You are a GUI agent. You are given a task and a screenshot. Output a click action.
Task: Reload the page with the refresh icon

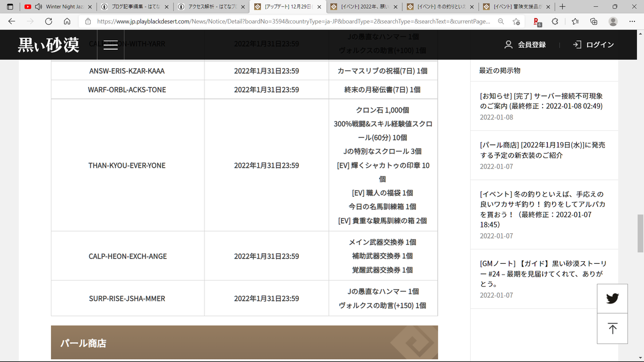49,21
